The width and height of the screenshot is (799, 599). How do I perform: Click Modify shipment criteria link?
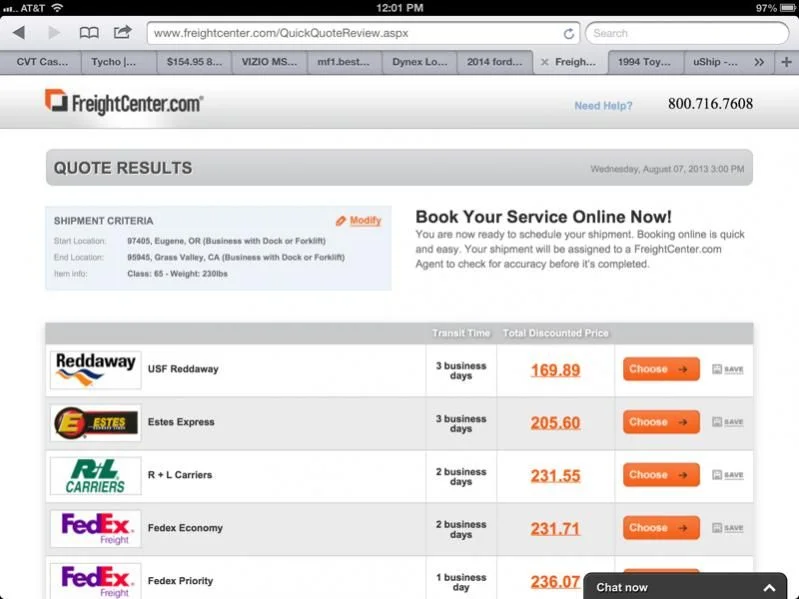(x=358, y=221)
